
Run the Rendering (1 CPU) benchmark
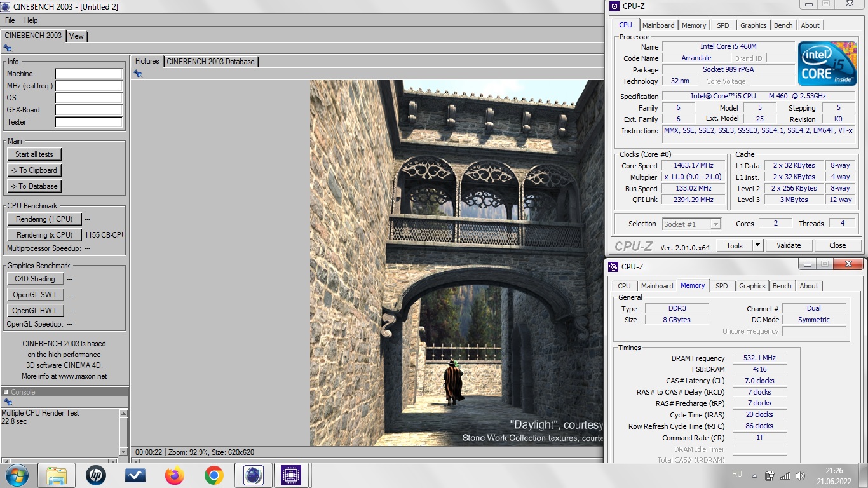tap(44, 219)
